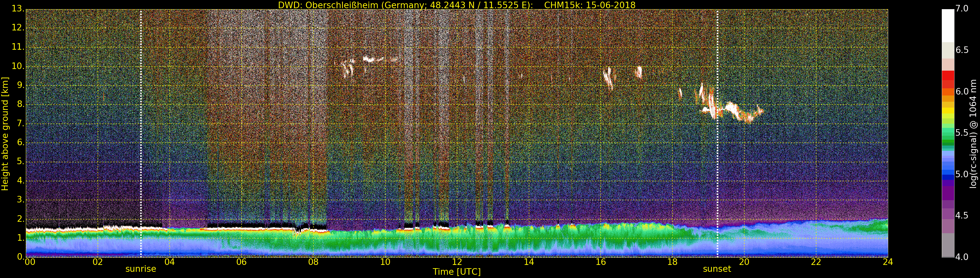The width and height of the screenshot is (980, 278).
Task: Click the time axis tick label '22'
Action: [816, 262]
